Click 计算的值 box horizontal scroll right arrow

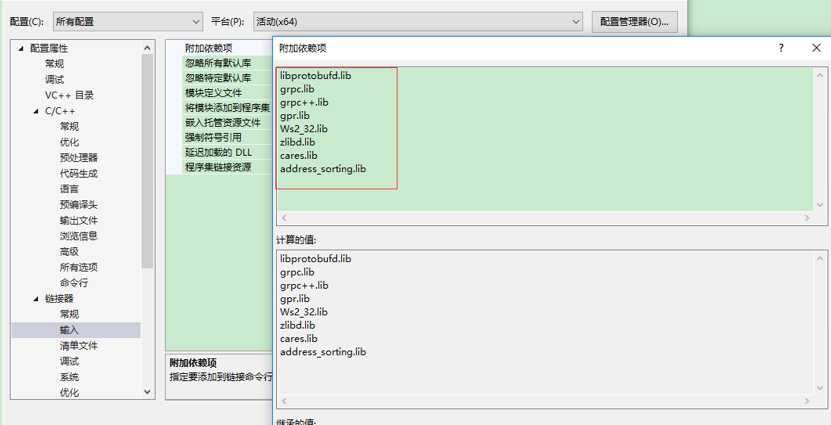[807, 401]
